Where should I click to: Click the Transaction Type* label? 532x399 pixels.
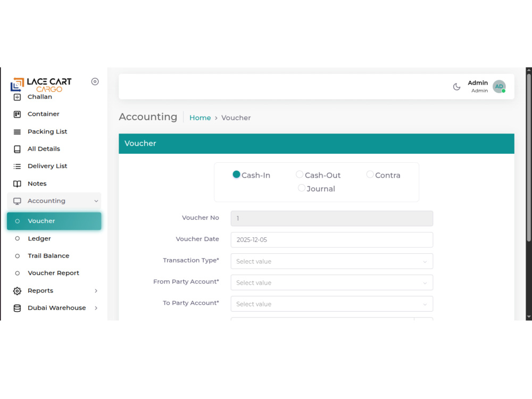coord(191,260)
